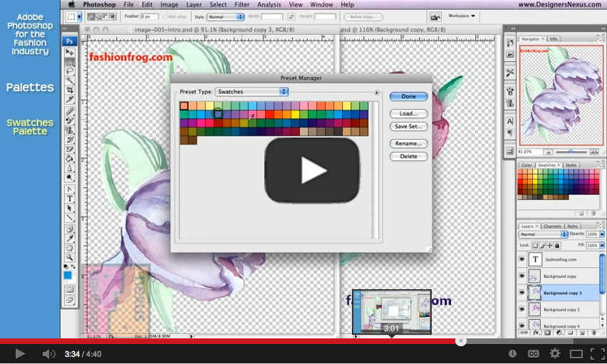This screenshot has width=607, height=364.
Task: Click the Delete button in Preset Manager
Action: coord(408,156)
